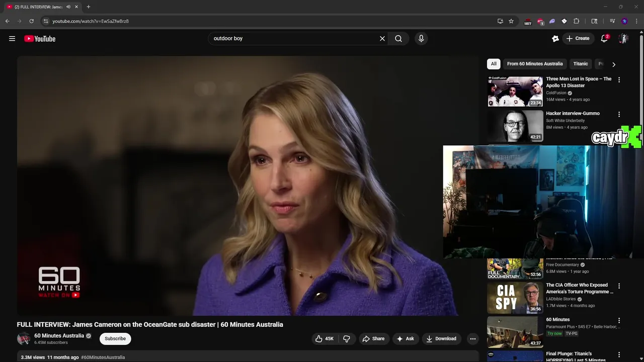The image size is (644, 362).
Task: Go to YouTube home via logo
Action: (x=40, y=39)
